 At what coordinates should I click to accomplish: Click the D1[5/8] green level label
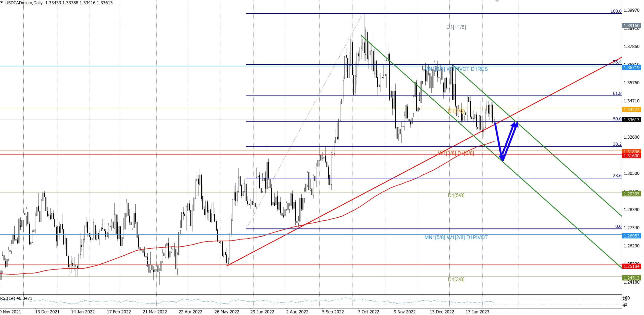pos(456,195)
